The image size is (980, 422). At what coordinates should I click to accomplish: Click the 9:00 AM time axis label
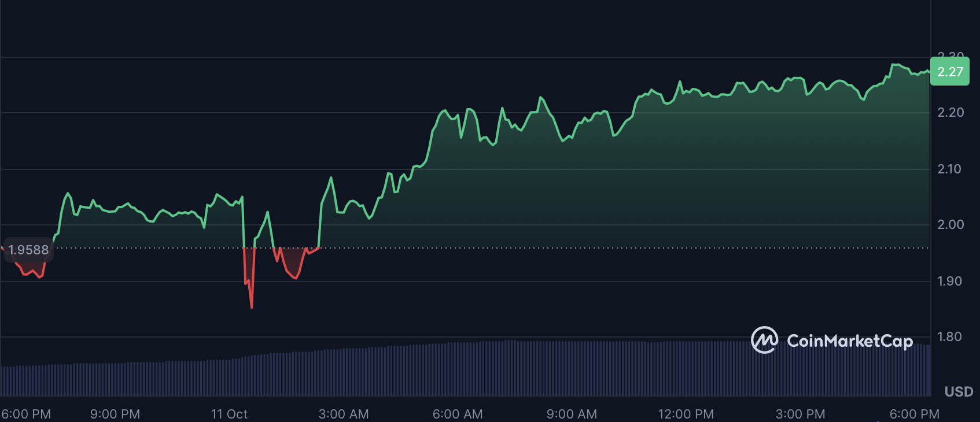[572, 414]
